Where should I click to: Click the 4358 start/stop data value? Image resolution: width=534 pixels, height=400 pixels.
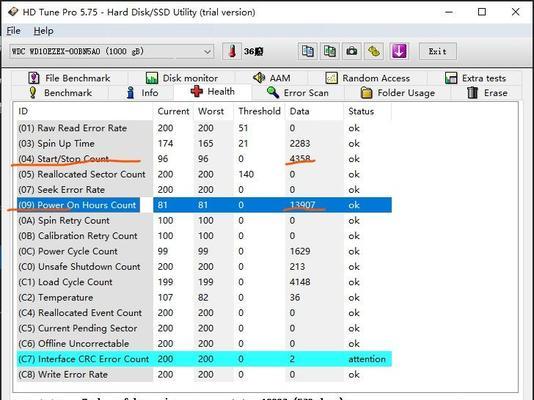click(x=300, y=159)
